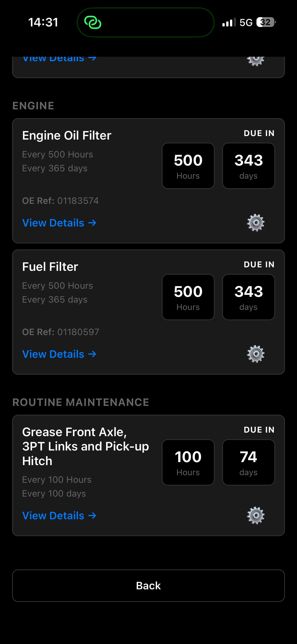The height and width of the screenshot is (644, 297).
Task: Go back using the Back button
Action: point(148,586)
